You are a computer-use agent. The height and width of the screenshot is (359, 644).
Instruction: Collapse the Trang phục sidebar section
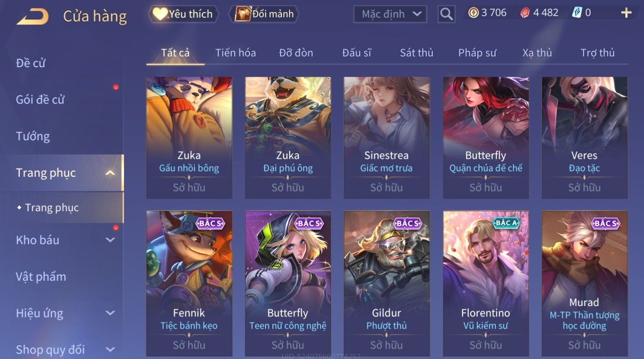click(x=110, y=173)
